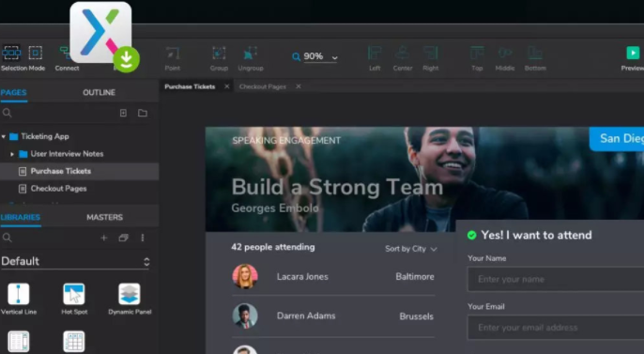Switch to the Outline panel tab
The image size is (644, 354).
pos(99,92)
